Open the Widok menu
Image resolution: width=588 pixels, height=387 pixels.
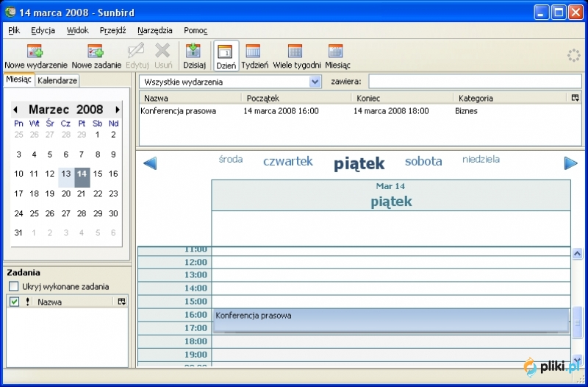click(77, 30)
